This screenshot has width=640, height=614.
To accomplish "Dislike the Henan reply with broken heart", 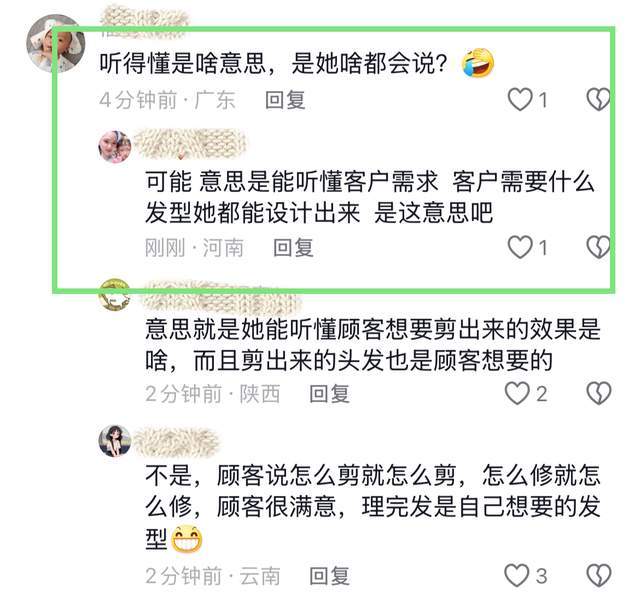I will coord(598,247).
